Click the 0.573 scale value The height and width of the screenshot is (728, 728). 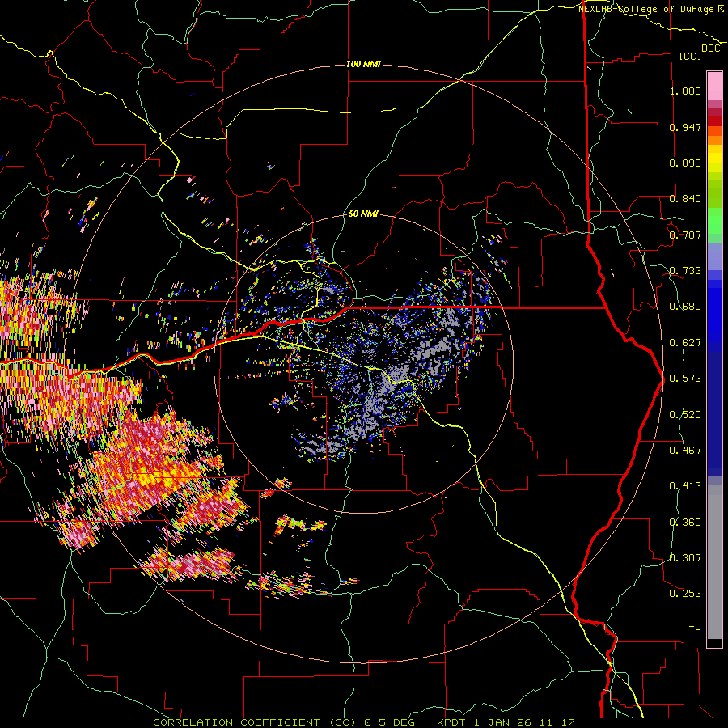(x=685, y=379)
